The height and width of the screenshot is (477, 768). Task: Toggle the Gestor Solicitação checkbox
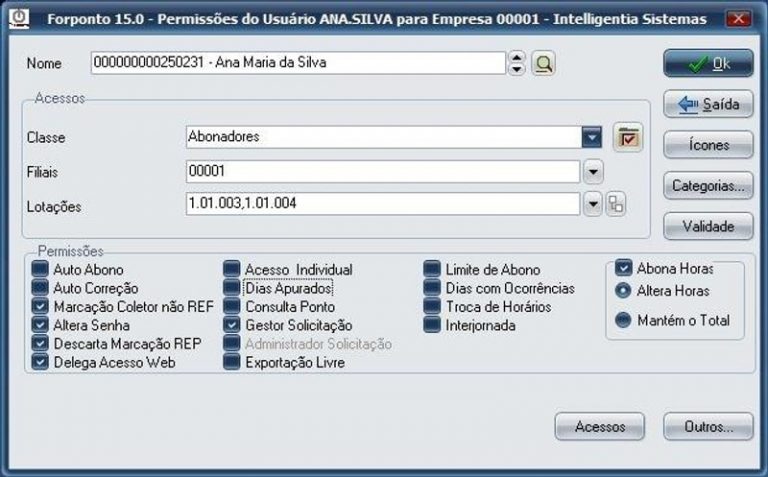tap(232, 325)
